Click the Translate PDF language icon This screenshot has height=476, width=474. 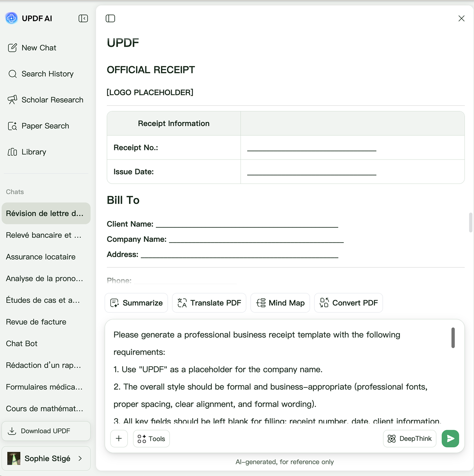[182, 303]
